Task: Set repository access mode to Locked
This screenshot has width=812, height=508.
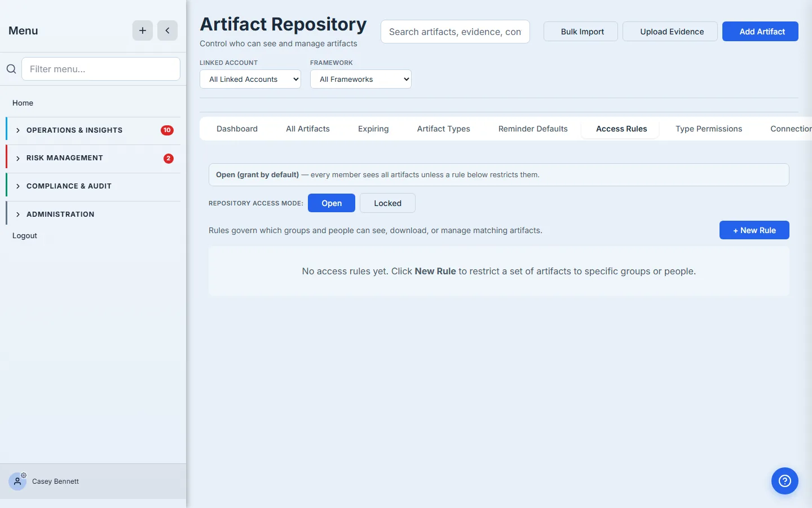Action: [x=387, y=203]
